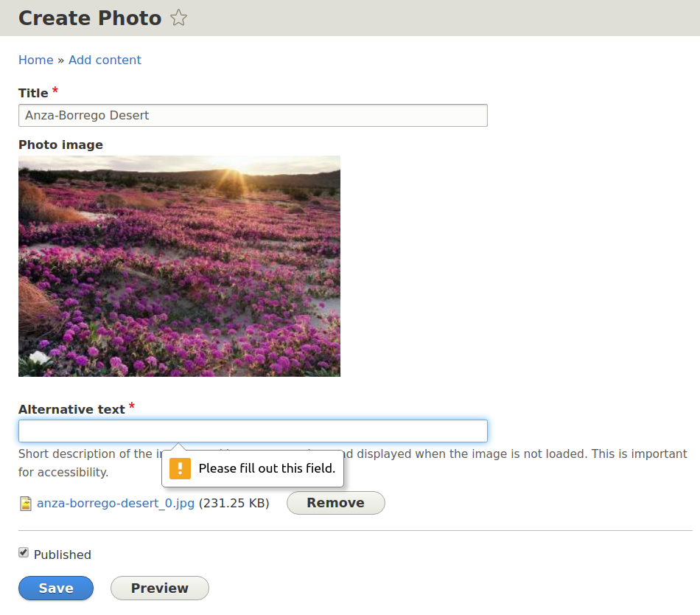Go to Add content breadcrumb
Viewport: 700px width, 615px height.
coord(105,60)
